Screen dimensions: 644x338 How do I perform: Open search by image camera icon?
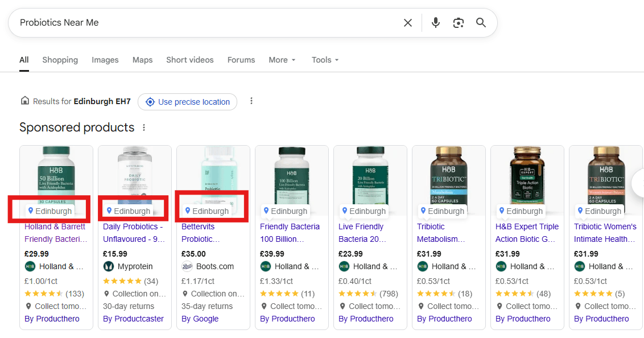(459, 23)
